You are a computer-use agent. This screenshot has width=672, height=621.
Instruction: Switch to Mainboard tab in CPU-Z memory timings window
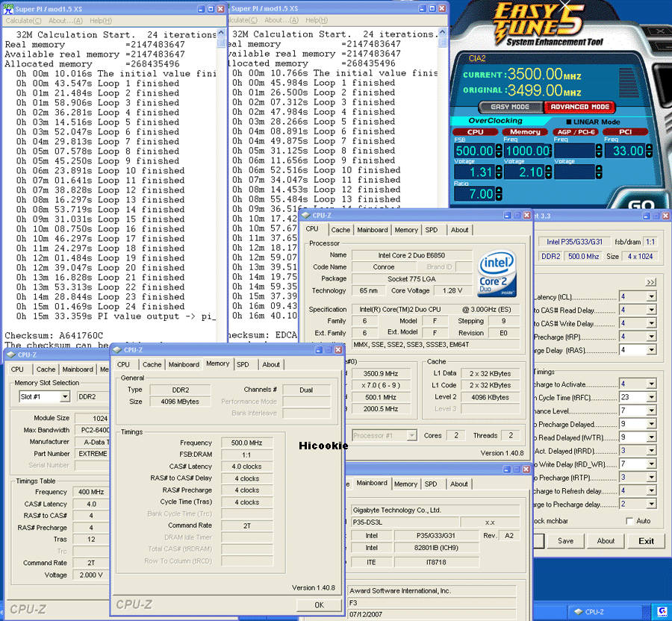(x=184, y=364)
